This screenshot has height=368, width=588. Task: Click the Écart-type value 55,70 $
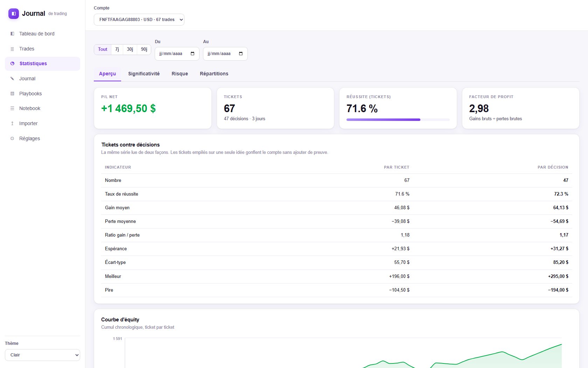(402, 263)
